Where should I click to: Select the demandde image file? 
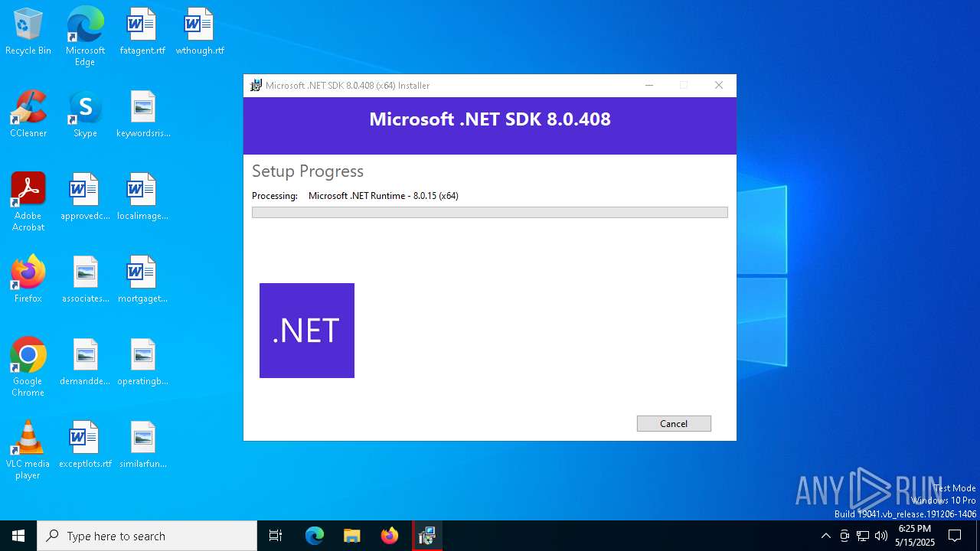85,363
